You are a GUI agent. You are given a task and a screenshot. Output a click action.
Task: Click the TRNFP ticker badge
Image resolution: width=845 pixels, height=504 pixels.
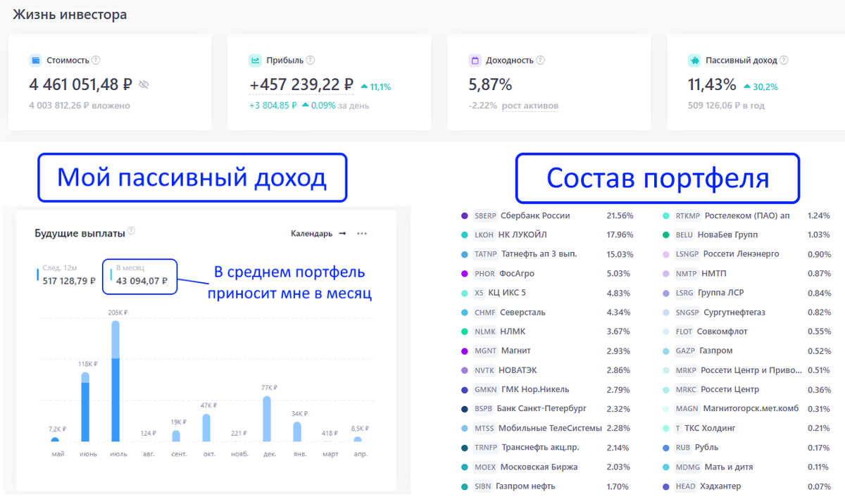coord(486,447)
